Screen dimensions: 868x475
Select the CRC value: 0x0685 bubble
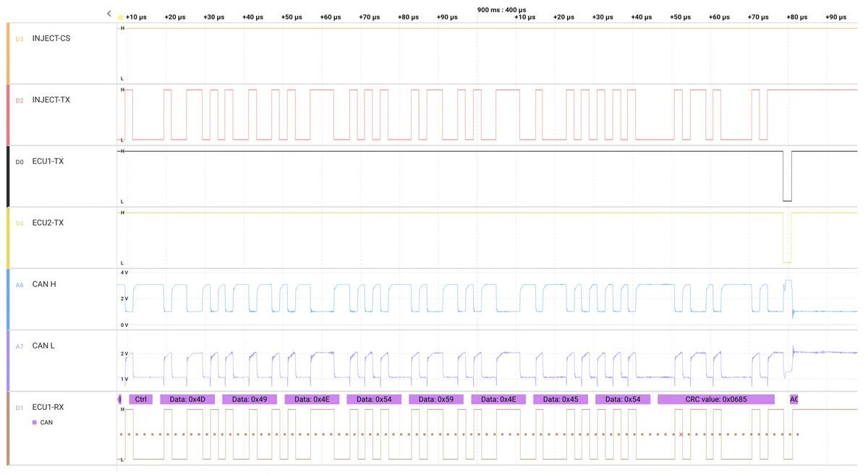[716, 399]
